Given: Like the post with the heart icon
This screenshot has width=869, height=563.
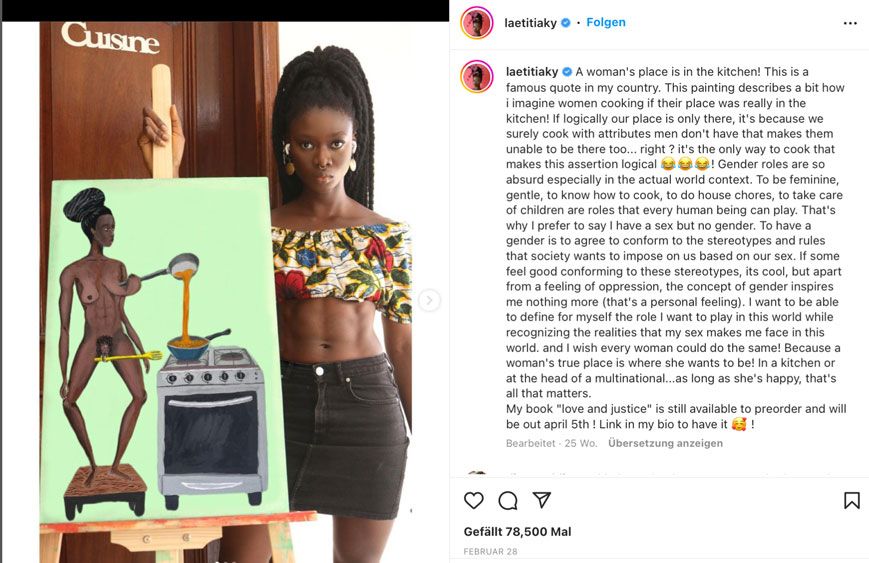Looking at the screenshot, I should pos(473,500).
